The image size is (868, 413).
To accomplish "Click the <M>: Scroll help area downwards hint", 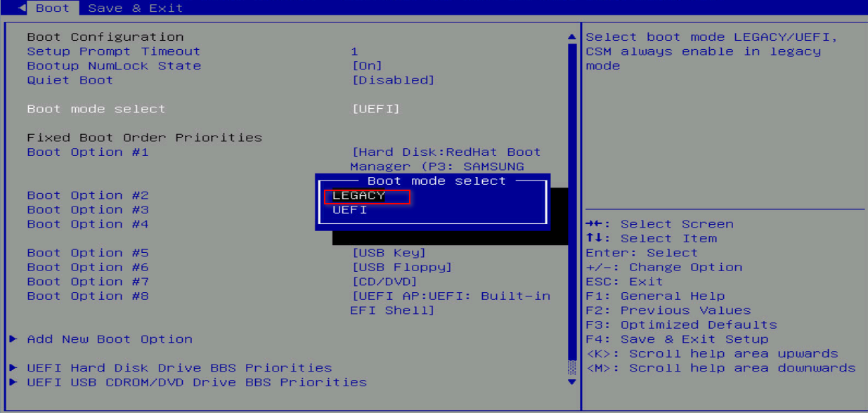I will pyautogui.click(x=720, y=368).
